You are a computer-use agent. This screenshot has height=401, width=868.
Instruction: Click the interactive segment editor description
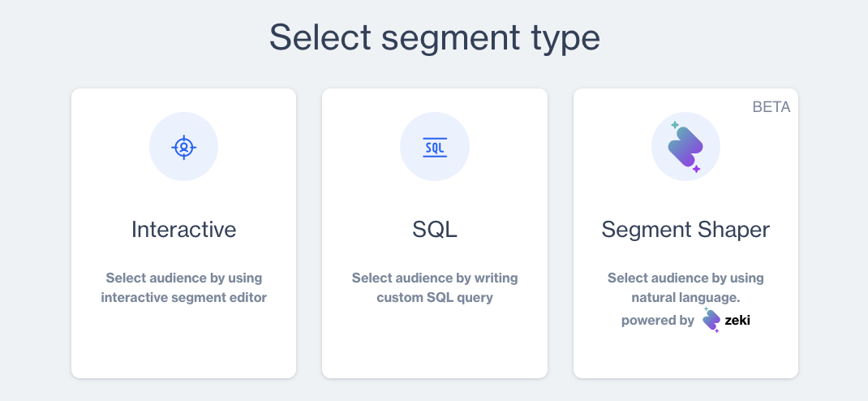coord(183,287)
